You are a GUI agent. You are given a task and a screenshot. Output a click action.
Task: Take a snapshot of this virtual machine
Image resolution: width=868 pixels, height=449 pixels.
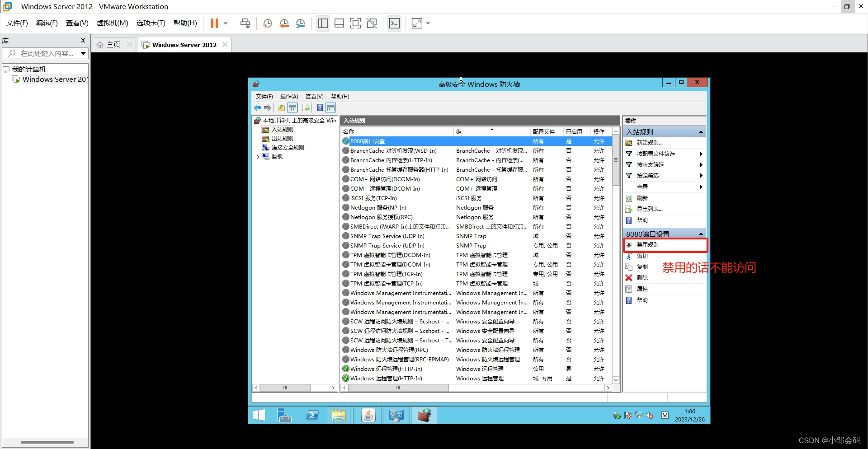(x=268, y=23)
